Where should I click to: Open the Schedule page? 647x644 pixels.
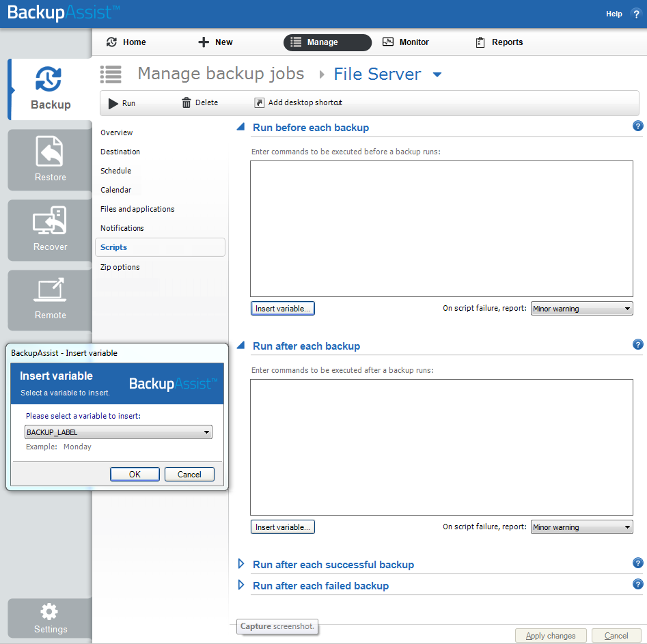[115, 171]
